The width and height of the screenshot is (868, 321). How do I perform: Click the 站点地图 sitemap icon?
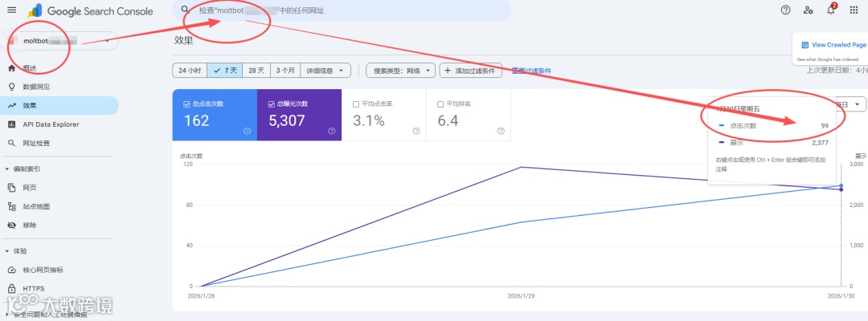(11, 206)
